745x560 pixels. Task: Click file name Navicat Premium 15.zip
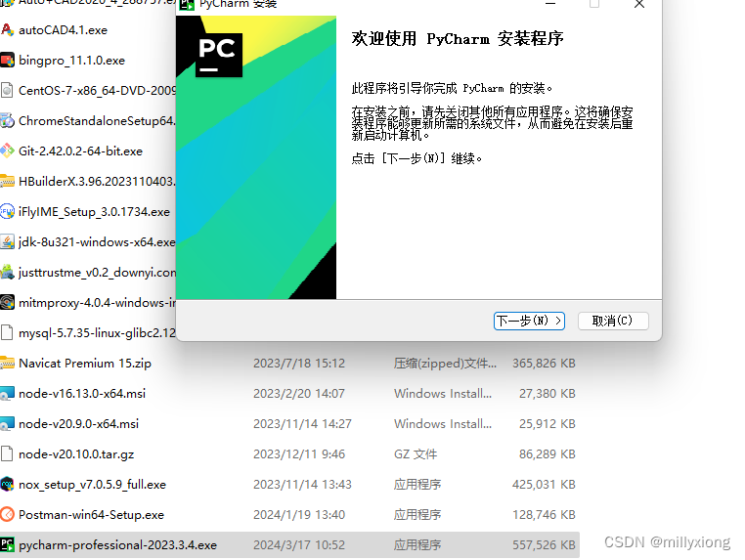[85, 364]
